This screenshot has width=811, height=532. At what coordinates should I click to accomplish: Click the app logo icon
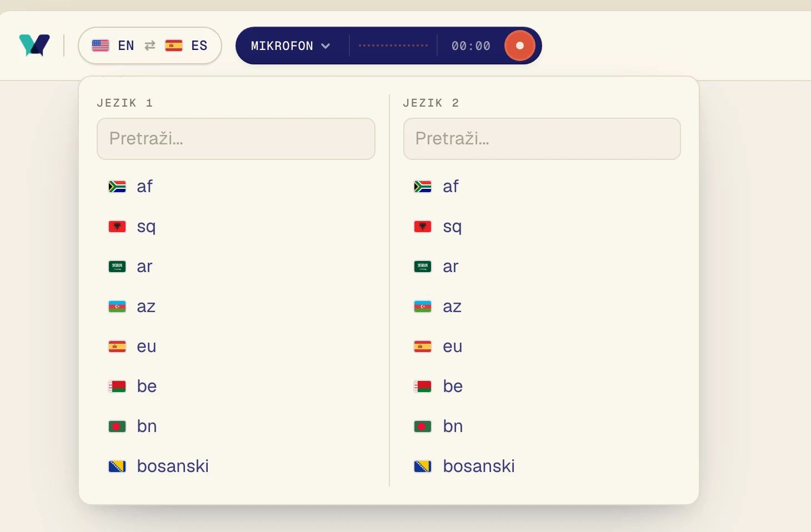click(x=34, y=45)
